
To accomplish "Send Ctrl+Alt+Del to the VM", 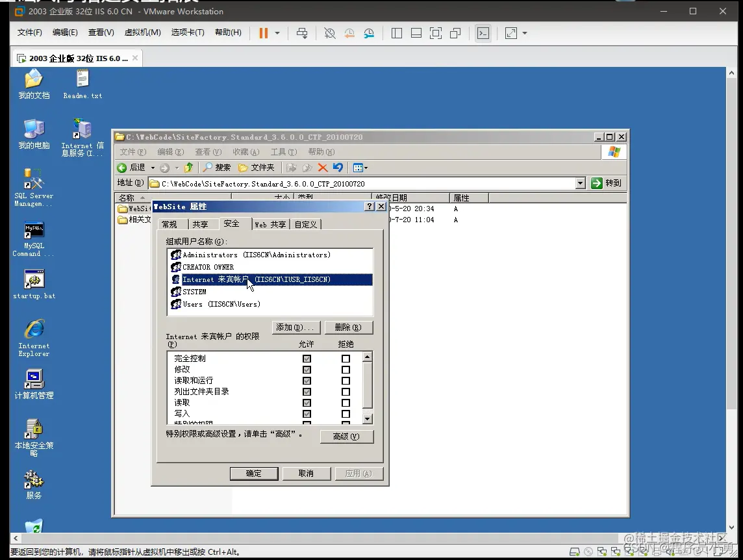I will point(302,33).
